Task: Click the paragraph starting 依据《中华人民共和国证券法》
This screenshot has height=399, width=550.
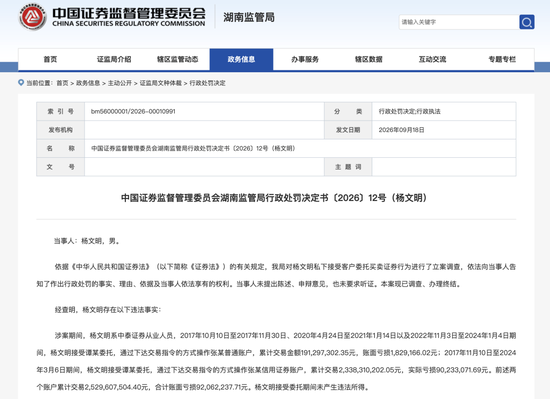Action: click(276, 276)
